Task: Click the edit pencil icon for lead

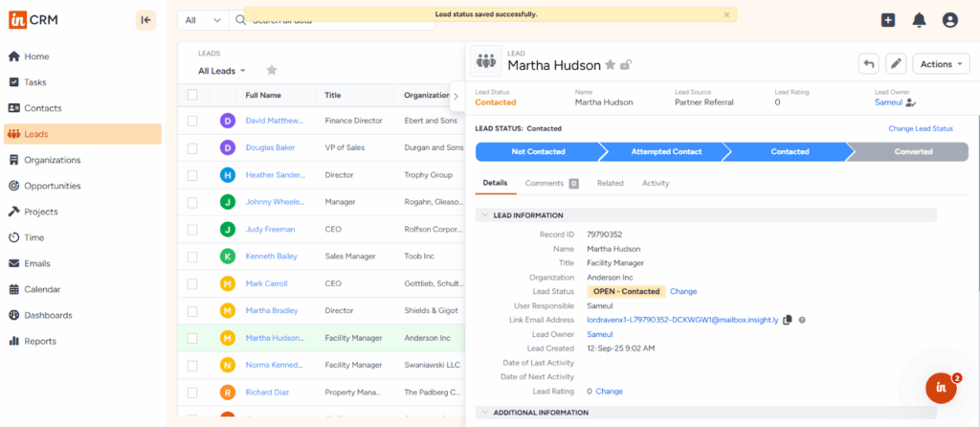Action: [896, 64]
